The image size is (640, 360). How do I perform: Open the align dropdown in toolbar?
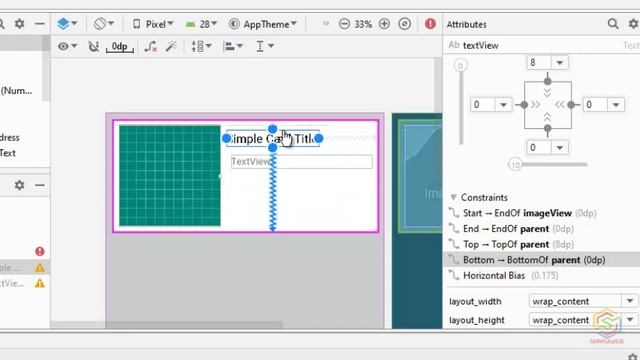tap(233, 46)
